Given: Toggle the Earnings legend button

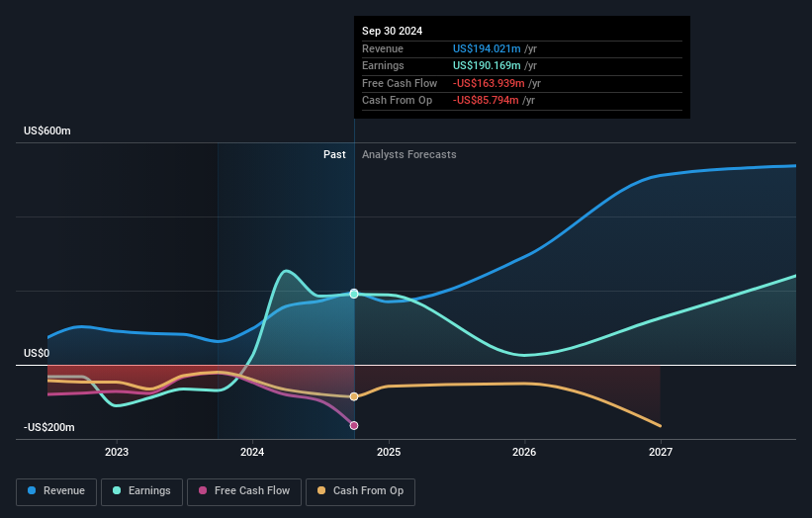Looking at the screenshot, I should (x=141, y=491).
